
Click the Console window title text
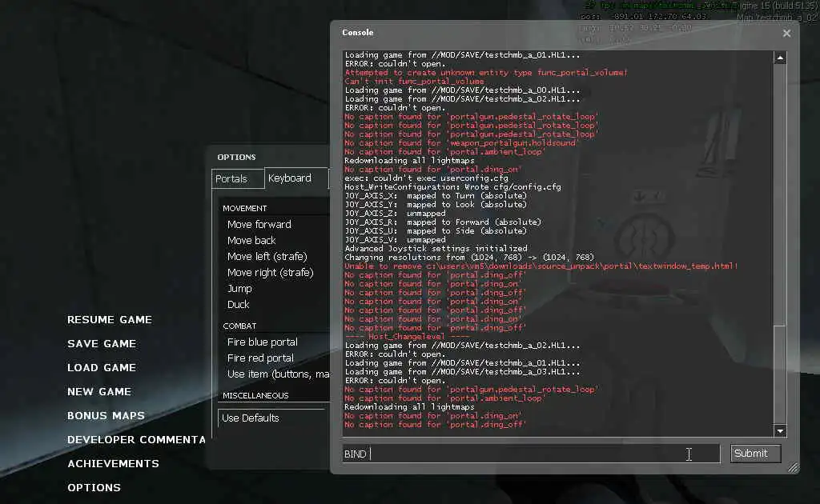(358, 32)
